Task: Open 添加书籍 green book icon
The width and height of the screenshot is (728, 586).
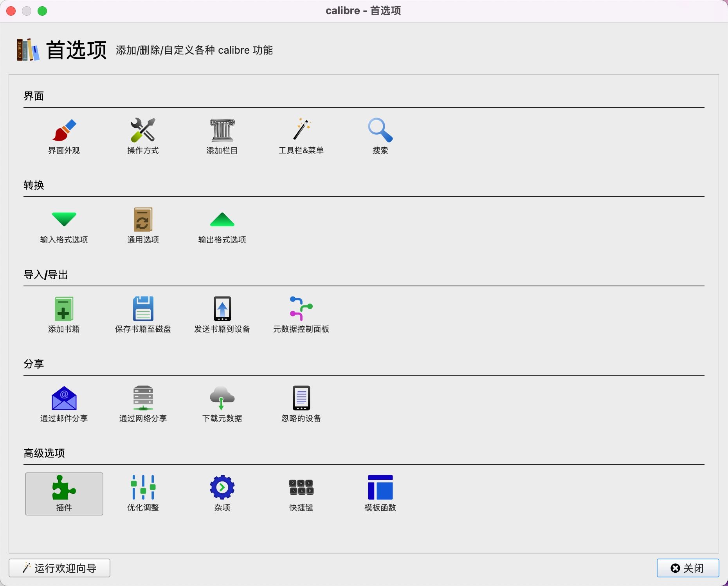Action: 64,315
